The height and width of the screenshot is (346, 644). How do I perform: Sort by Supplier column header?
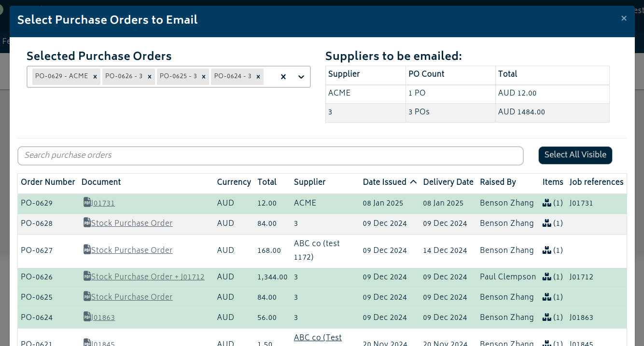pyautogui.click(x=310, y=182)
